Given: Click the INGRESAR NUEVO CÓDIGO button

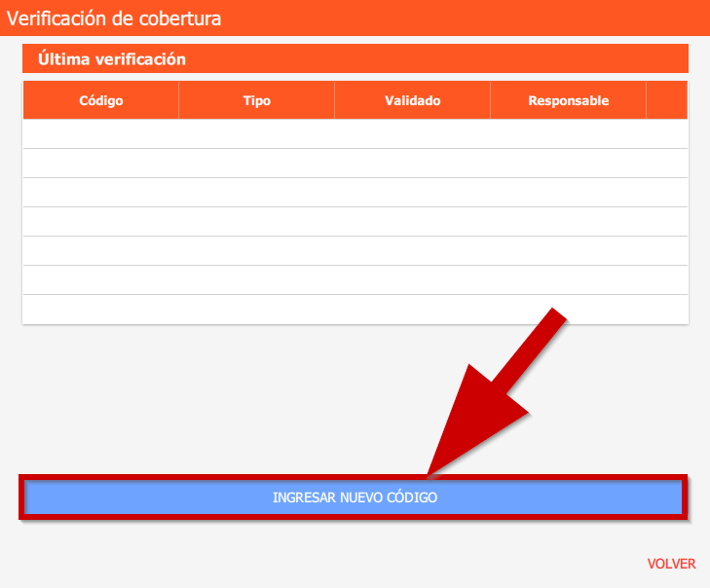Looking at the screenshot, I should (355, 497).
